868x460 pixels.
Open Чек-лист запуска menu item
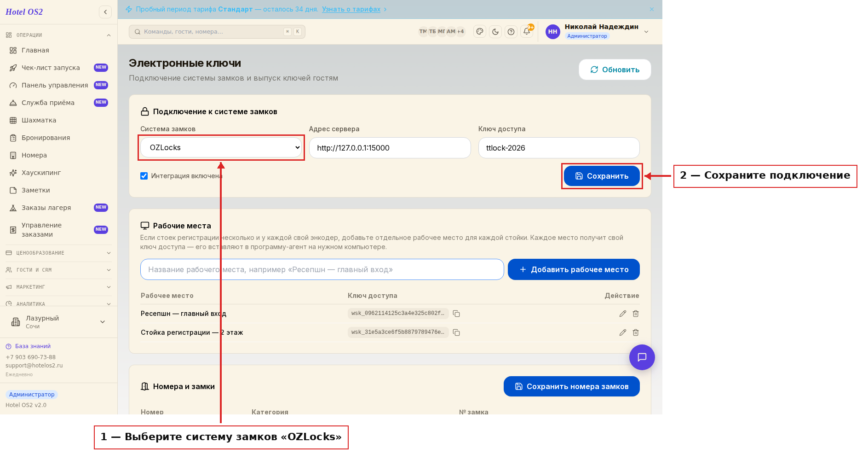click(58, 68)
